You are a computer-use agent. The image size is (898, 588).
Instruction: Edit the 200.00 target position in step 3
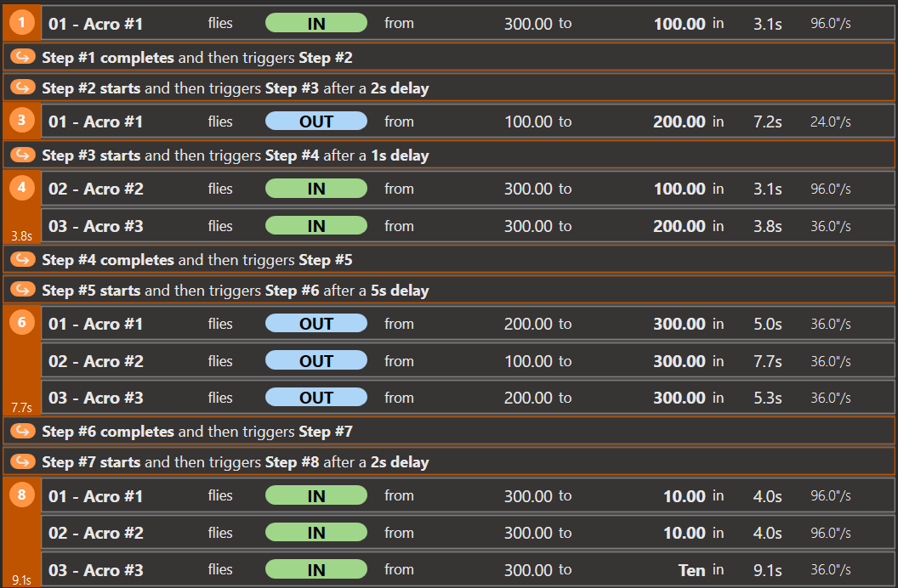[x=679, y=122]
